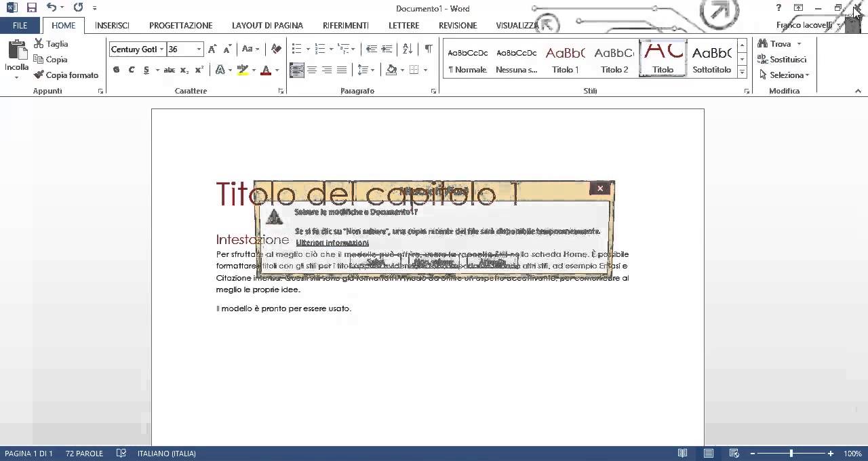
Task: Open the Paragrafo dialog launcher
Action: 434,91
